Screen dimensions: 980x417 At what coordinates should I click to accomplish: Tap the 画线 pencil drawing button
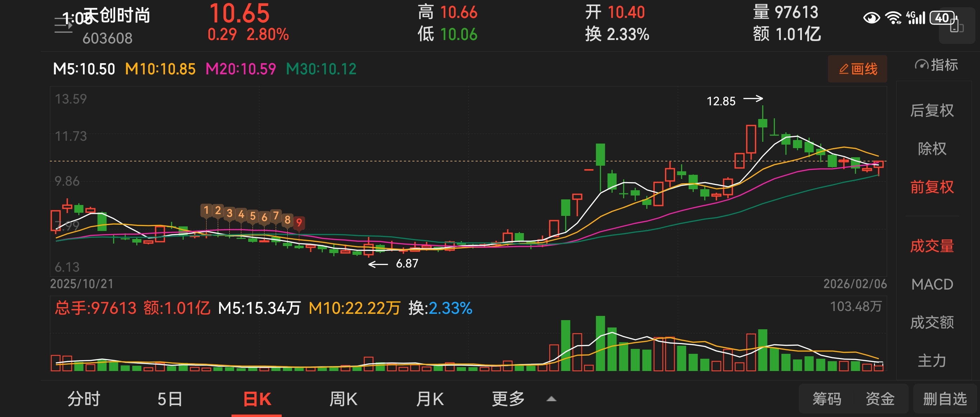(x=857, y=69)
